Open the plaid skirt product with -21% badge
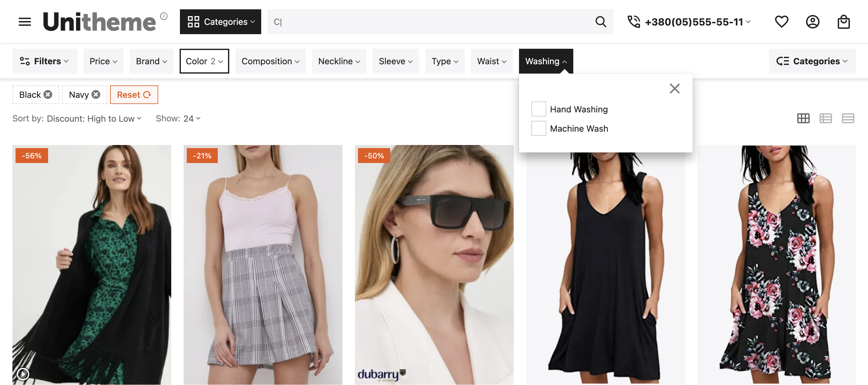Screen dimensions: 868x385 (263, 265)
